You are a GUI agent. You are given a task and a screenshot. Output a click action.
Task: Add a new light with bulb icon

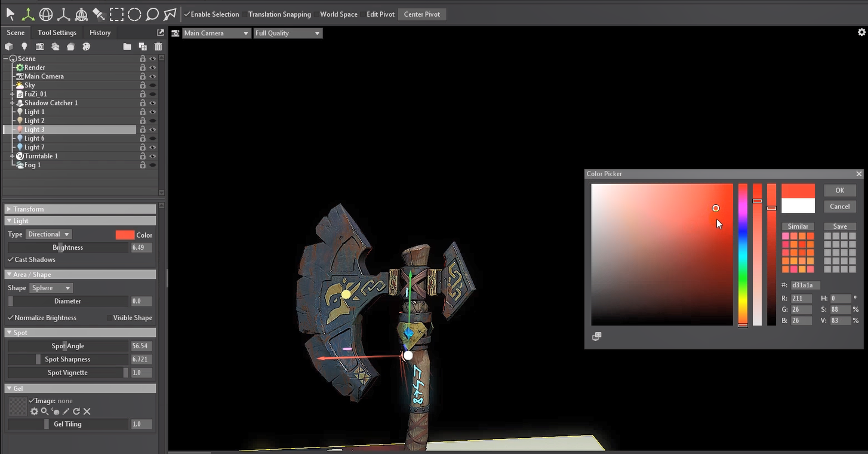24,47
